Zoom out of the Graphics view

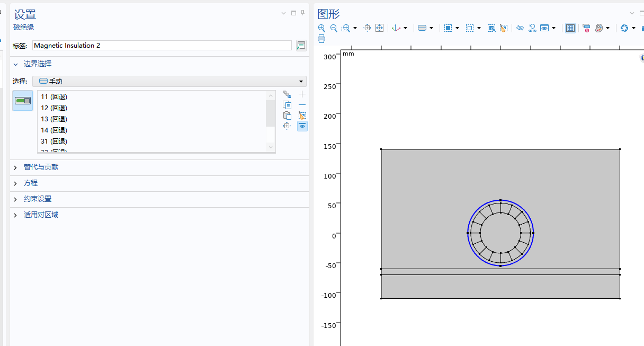tap(334, 28)
